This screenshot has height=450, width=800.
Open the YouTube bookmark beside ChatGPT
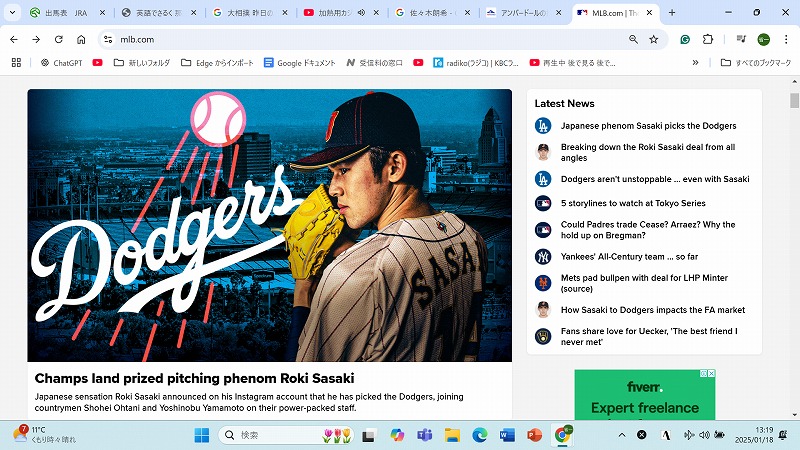(x=97, y=63)
